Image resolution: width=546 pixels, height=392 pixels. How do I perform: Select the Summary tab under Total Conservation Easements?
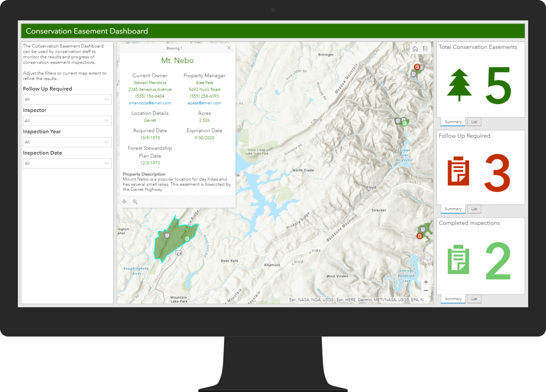tap(452, 121)
